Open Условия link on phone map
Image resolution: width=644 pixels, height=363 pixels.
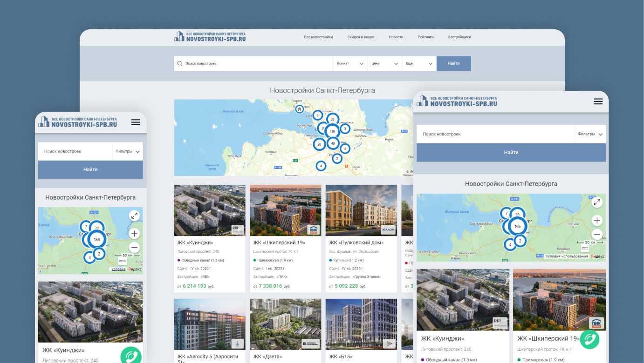point(118,269)
